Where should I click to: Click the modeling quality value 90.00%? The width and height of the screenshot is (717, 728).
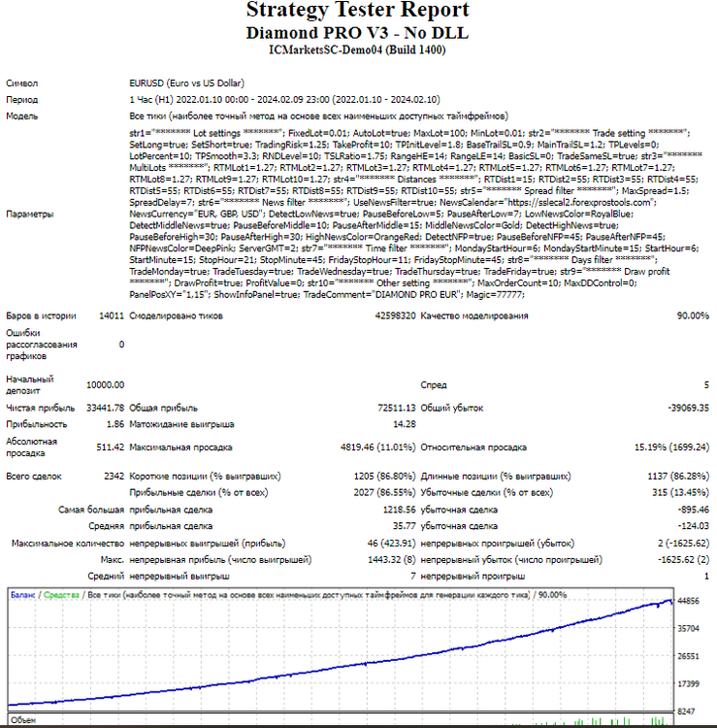tap(693, 315)
